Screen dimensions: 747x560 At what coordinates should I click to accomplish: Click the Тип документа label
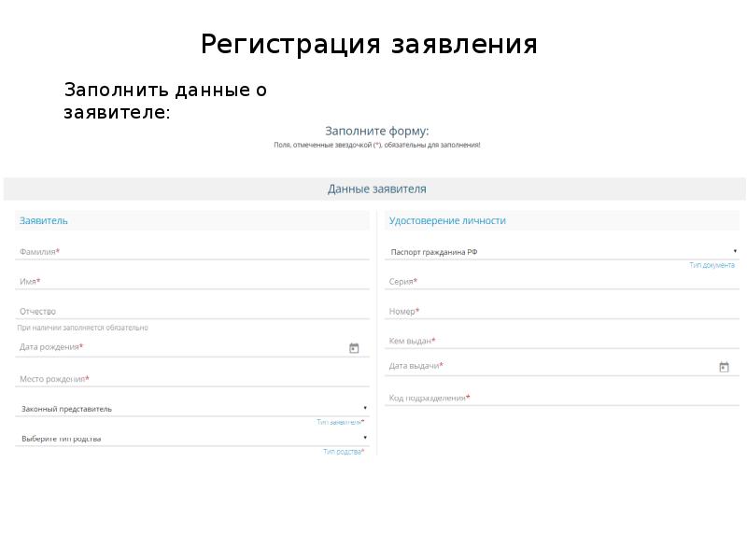pos(712,265)
